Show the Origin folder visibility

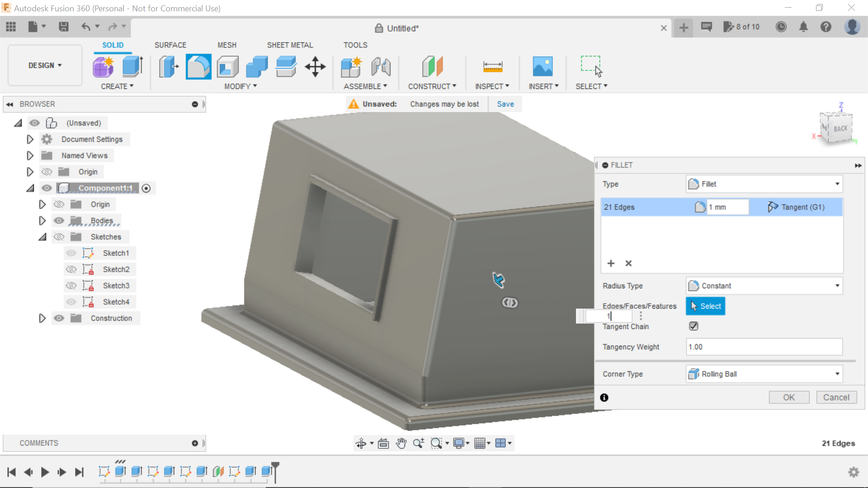47,172
